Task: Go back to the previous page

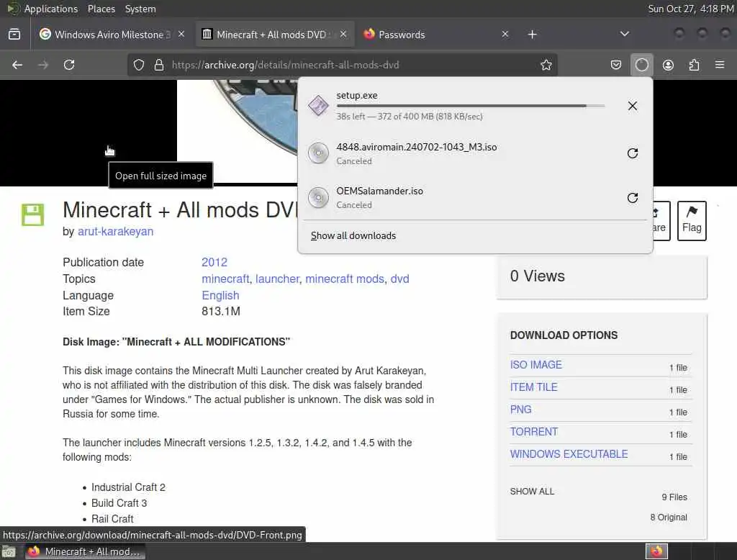Action: 17,65
